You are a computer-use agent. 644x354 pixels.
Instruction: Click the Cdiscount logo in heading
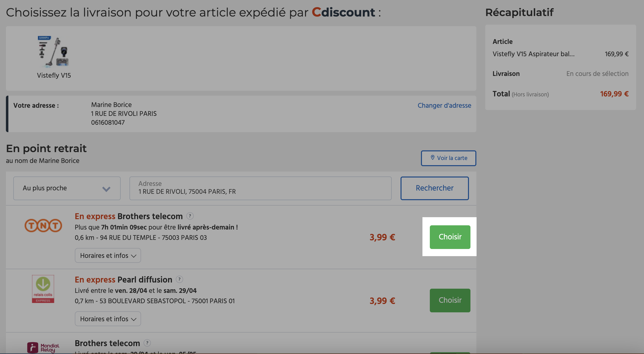pyautogui.click(x=343, y=12)
